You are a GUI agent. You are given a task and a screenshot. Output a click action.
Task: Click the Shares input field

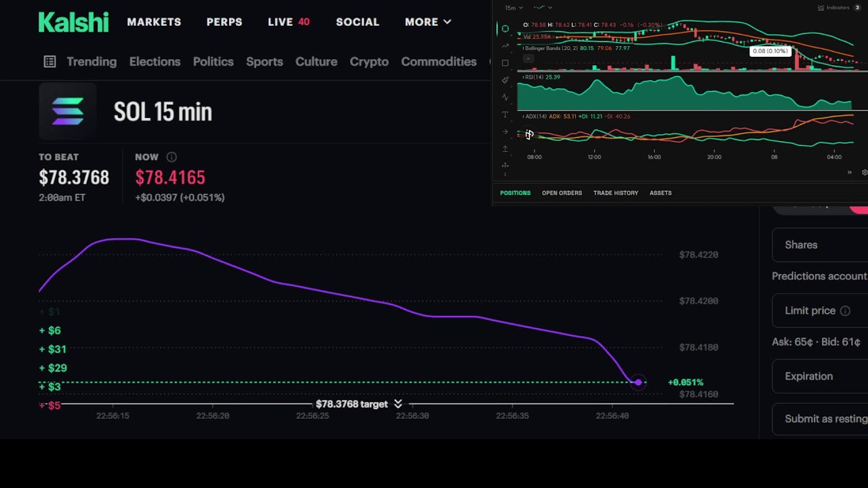(x=820, y=245)
